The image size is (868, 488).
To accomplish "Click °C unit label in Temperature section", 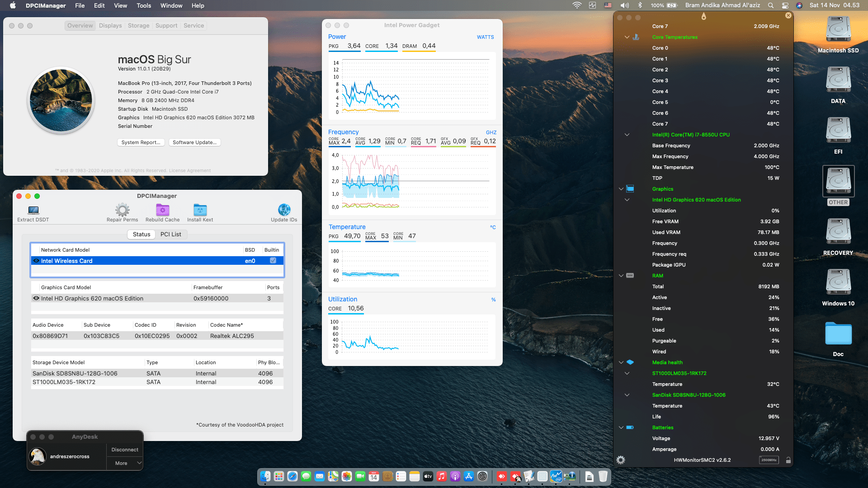I will click(493, 227).
